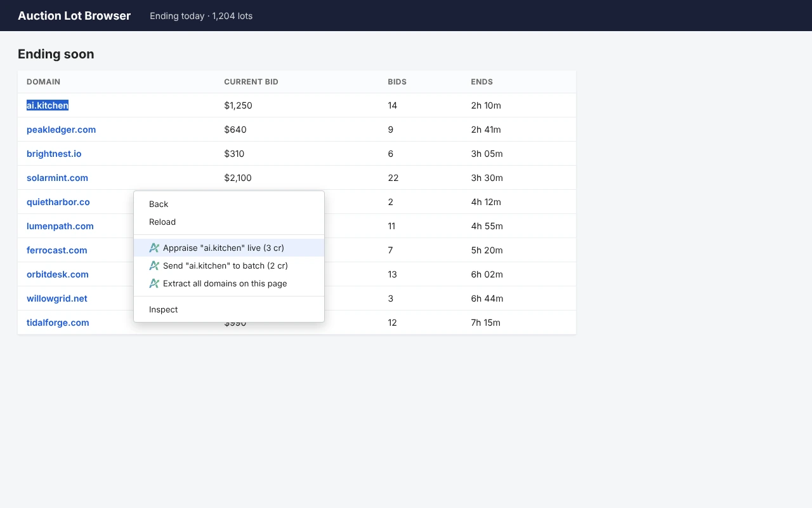Click the 14 bids count cell
This screenshot has width=812, height=508.
click(x=393, y=105)
